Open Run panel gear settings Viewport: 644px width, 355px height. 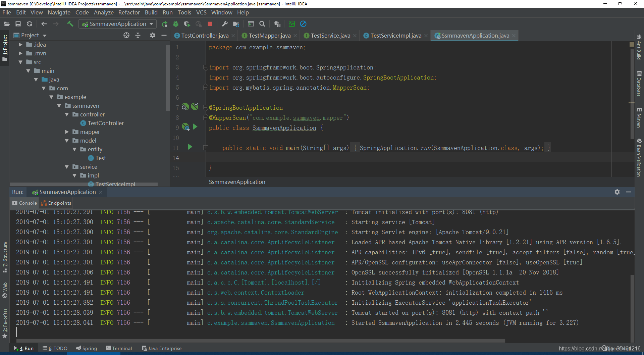[617, 192]
